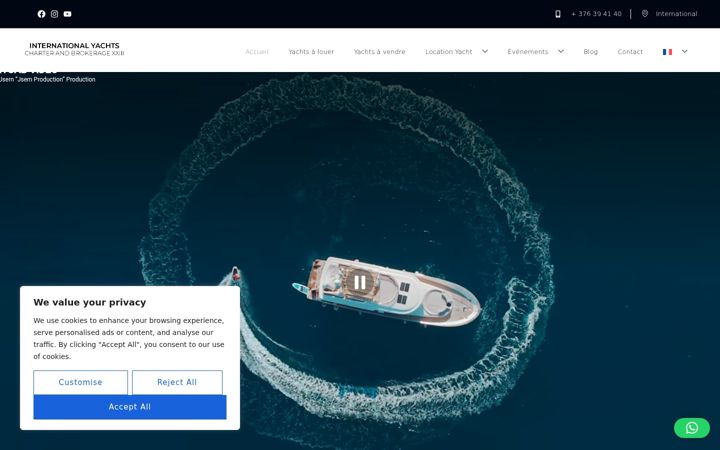
Task: Open Yachts à louer page
Action: 311,52
